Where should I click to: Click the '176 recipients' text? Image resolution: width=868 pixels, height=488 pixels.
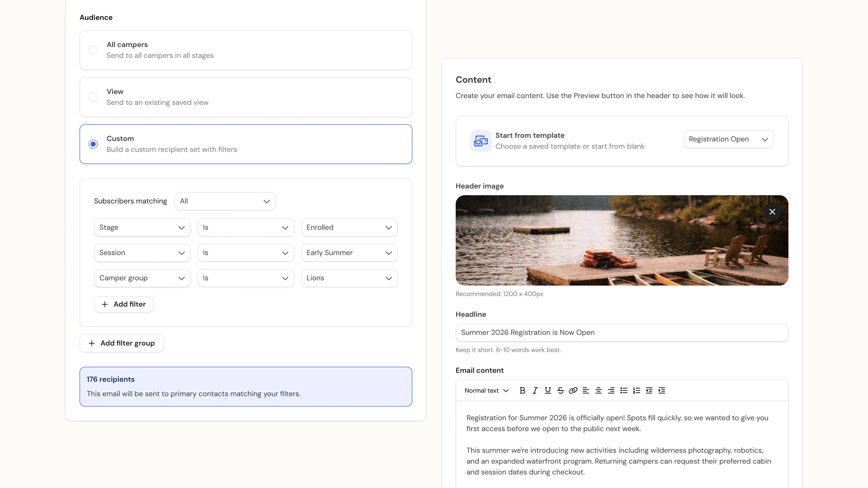pos(111,379)
